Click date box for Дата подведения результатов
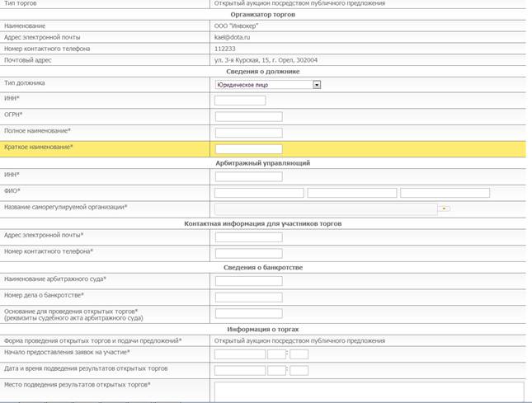The width and height of the screenshot is (532, 403). [x=240, y=371]
